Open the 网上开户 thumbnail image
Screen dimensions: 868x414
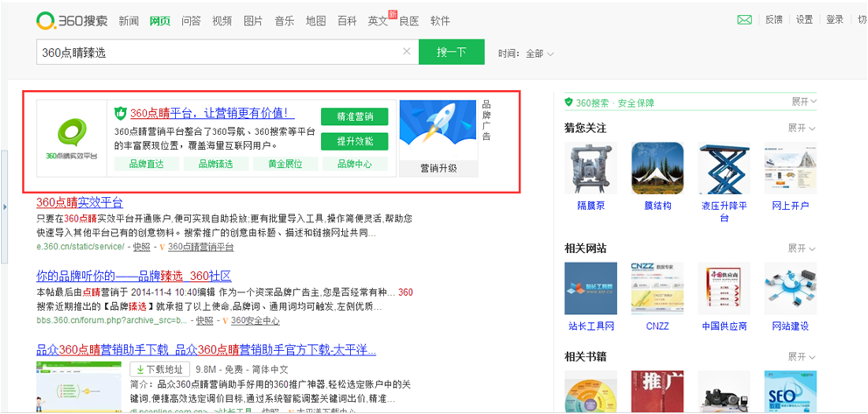point(790,168)
